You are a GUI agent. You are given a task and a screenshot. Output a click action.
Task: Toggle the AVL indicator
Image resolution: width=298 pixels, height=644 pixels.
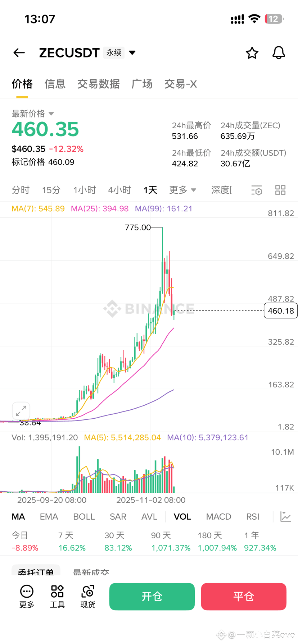(x=149, y=517)
